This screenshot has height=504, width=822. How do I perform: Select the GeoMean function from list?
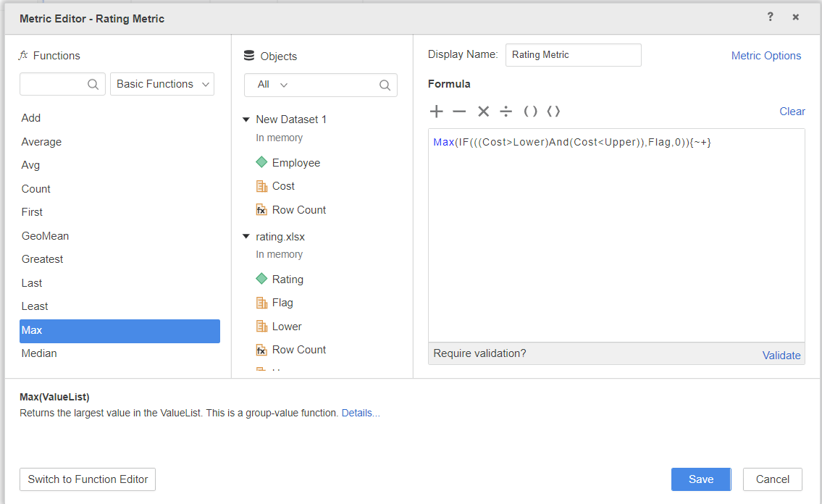coord(45,236)
